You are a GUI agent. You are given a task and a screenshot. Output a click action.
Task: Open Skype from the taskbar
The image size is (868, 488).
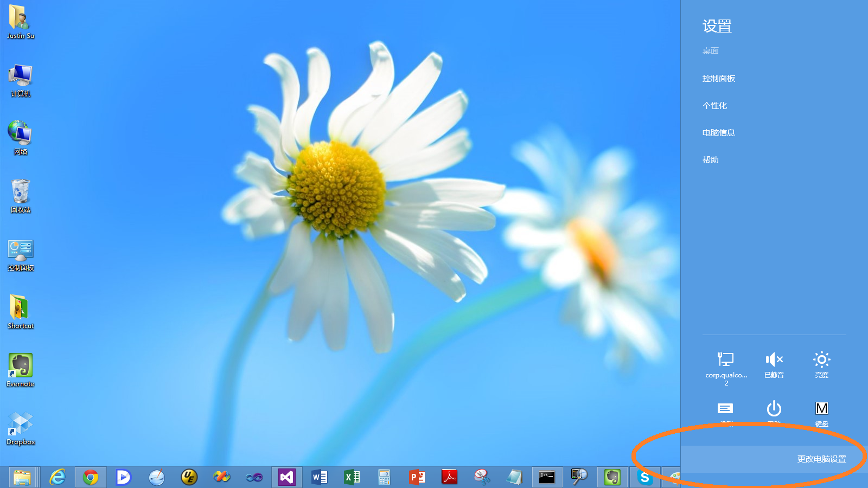(x=644, y=477)
